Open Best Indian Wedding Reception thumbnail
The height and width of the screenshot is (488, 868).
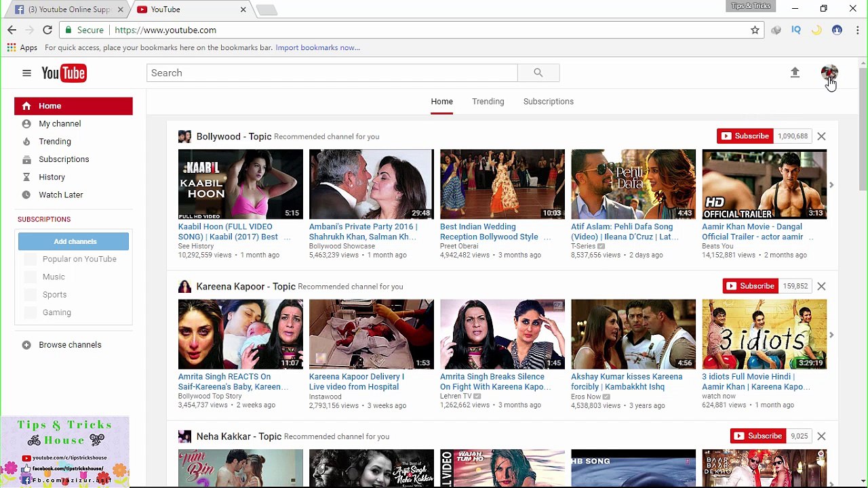click(502, 184)
